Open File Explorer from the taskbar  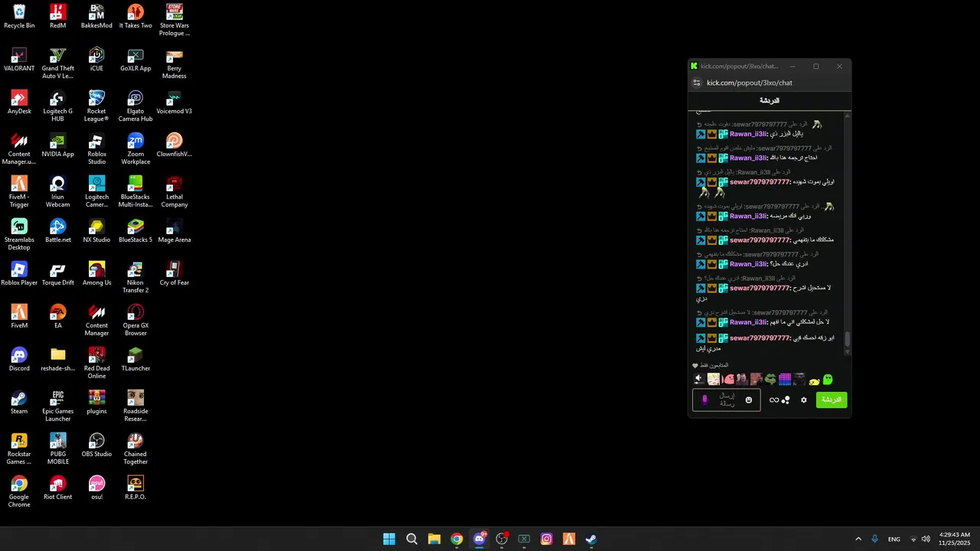pos(434,539)
